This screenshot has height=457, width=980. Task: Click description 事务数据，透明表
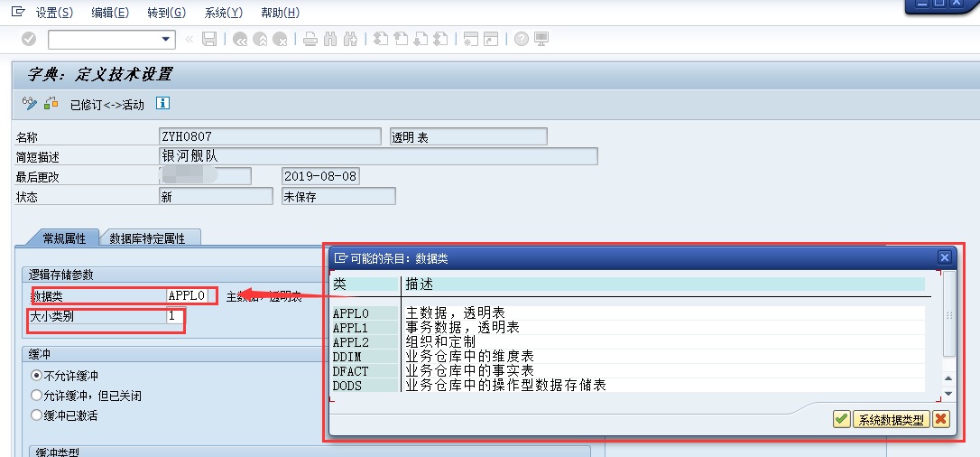click(x=463, y=327)
